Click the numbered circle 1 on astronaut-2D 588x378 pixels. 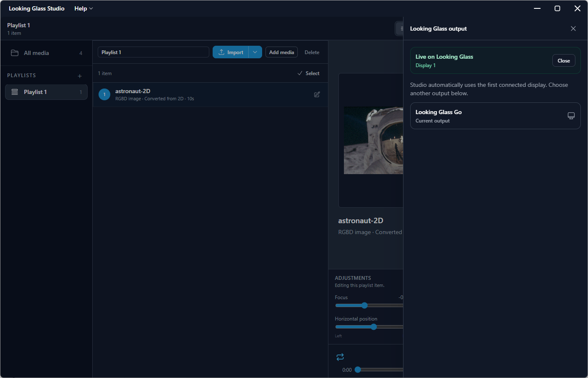point(104,94)
